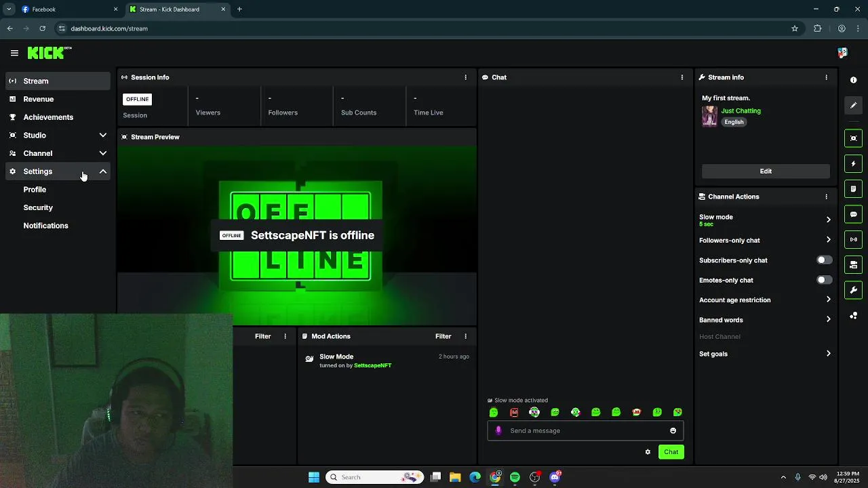This screenshot has height=488, width=868.
Task: Open Slow mode options chevron
Action: click(828, 220)
